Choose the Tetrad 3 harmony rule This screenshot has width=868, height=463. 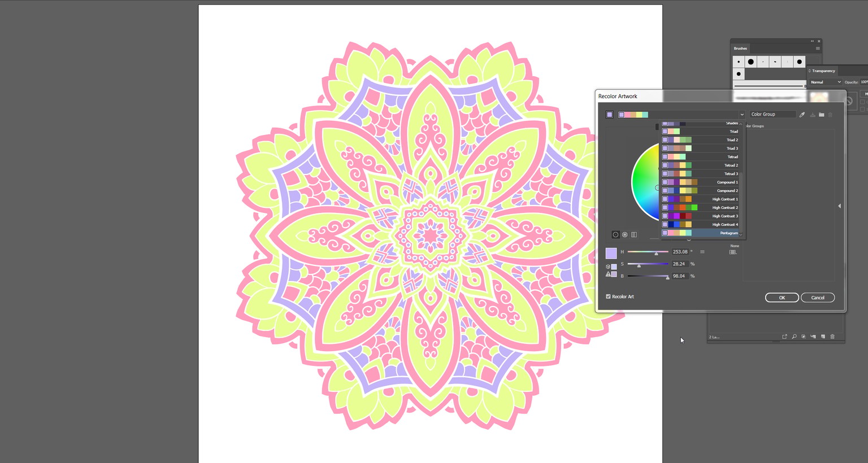701,174
